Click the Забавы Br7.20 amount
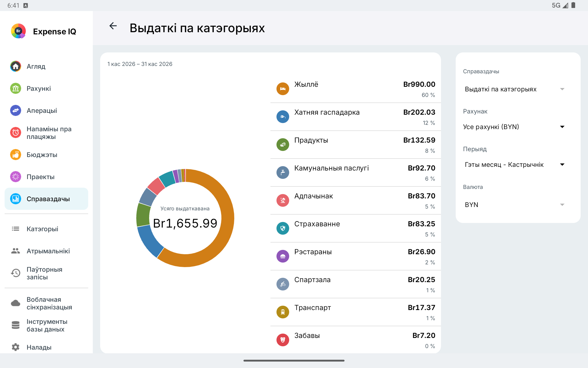Image resolution: width=588 pixels, height=368 pixels. coord(424,335)
